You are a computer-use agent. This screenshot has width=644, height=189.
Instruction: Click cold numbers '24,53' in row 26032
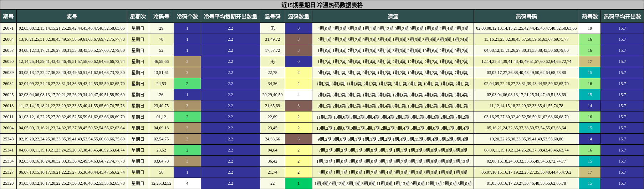point(161,84)
